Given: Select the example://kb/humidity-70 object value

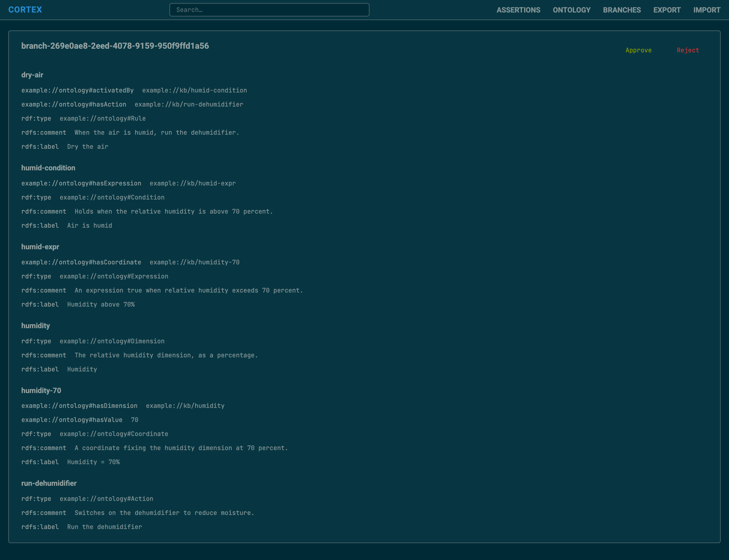Looking at the screenshot, I should 194,262.
